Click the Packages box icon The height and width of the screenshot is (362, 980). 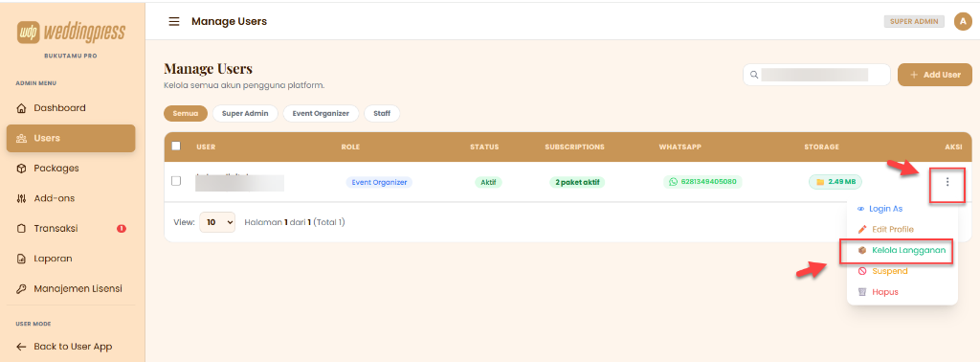pyautogui.click(x=21, y=169)
